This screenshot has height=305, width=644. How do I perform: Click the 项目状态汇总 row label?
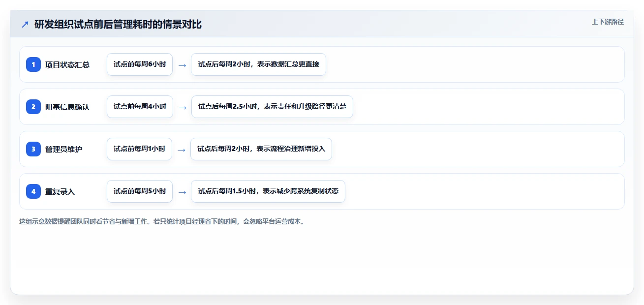67,64
